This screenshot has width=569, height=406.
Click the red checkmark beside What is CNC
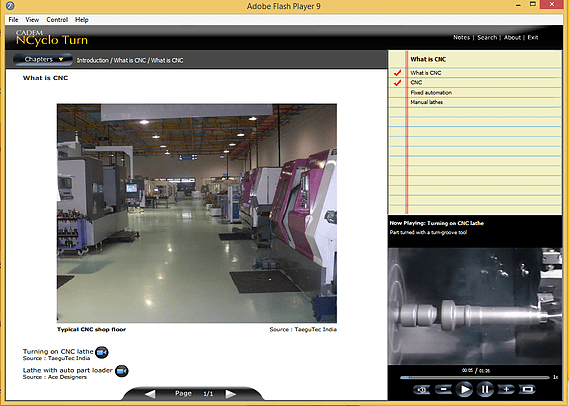(x=397, y=73)
